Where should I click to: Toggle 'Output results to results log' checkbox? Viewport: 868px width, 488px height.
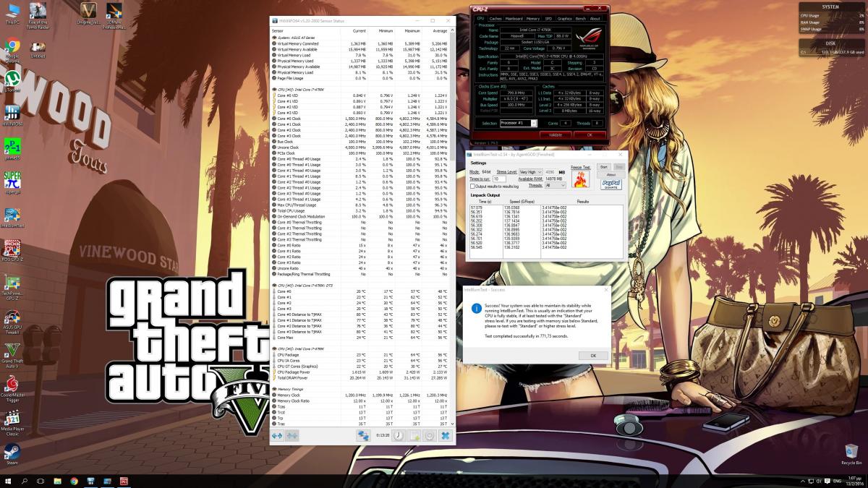pyautogui.click(x=473, y=186)
